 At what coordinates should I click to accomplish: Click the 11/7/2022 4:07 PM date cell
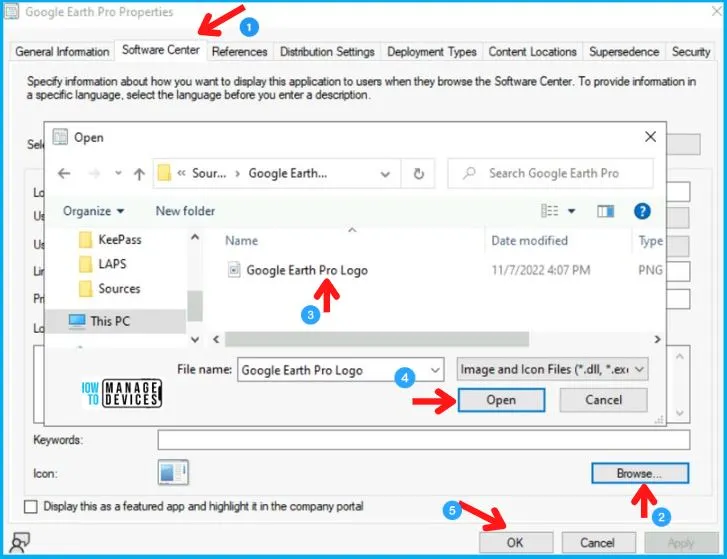541,270
